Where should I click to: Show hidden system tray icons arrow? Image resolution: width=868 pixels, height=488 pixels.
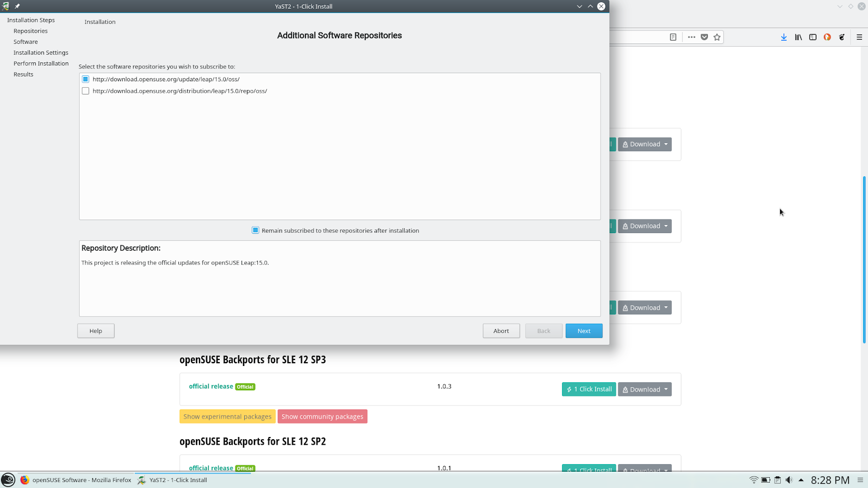click(801, 480)
